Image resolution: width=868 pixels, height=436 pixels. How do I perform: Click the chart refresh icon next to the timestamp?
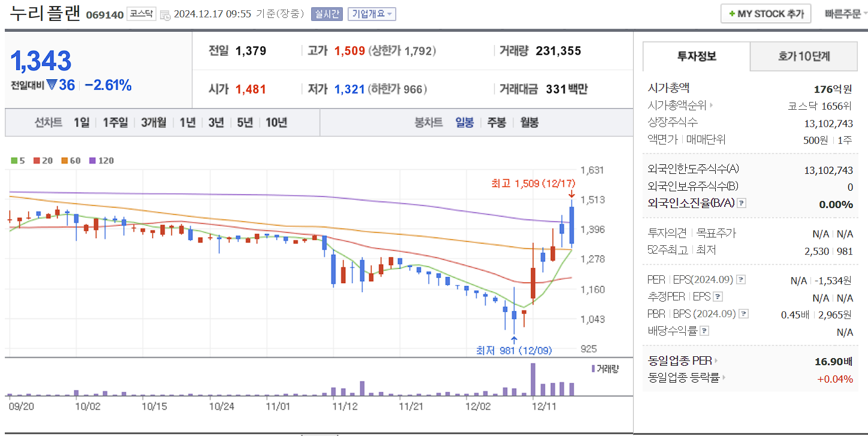tap(165, 14)
